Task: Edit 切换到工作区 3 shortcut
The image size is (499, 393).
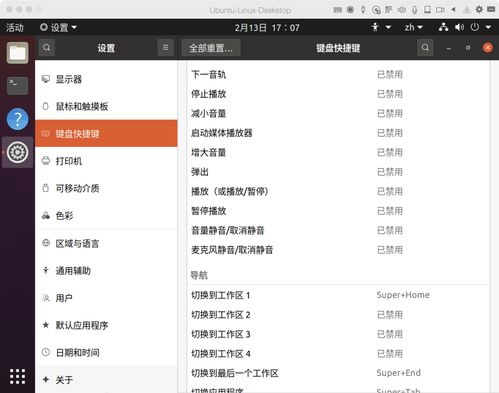Action: 338,334
